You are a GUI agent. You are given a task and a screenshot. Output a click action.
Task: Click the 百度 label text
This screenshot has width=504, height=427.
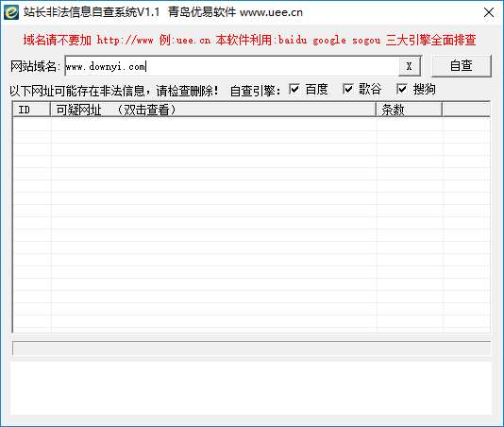[316, 89]
